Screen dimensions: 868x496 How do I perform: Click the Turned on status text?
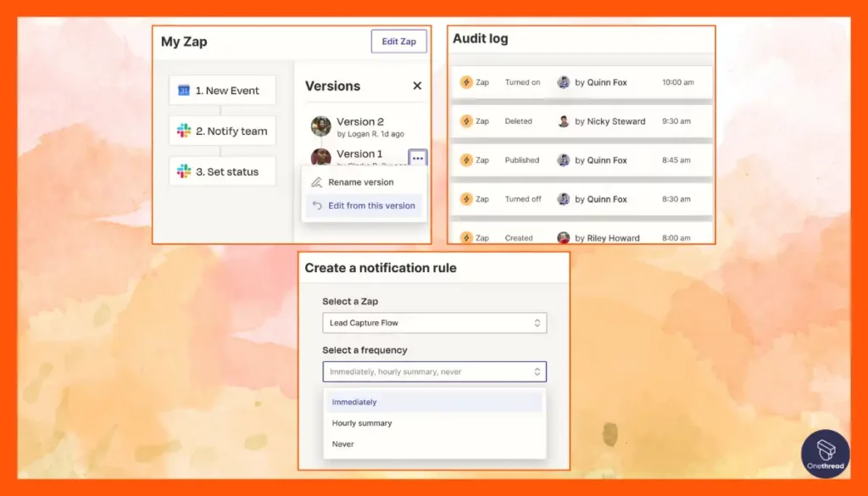pyautogui.click(x=522, y=82)
